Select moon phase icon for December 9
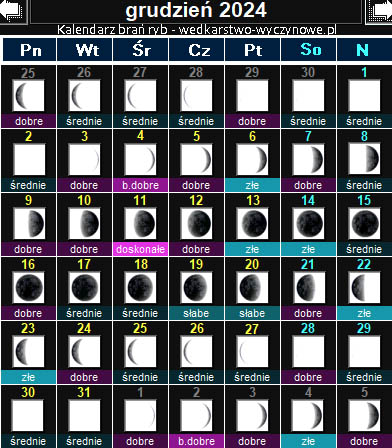 pyautogui.click(x=28, y=224)
